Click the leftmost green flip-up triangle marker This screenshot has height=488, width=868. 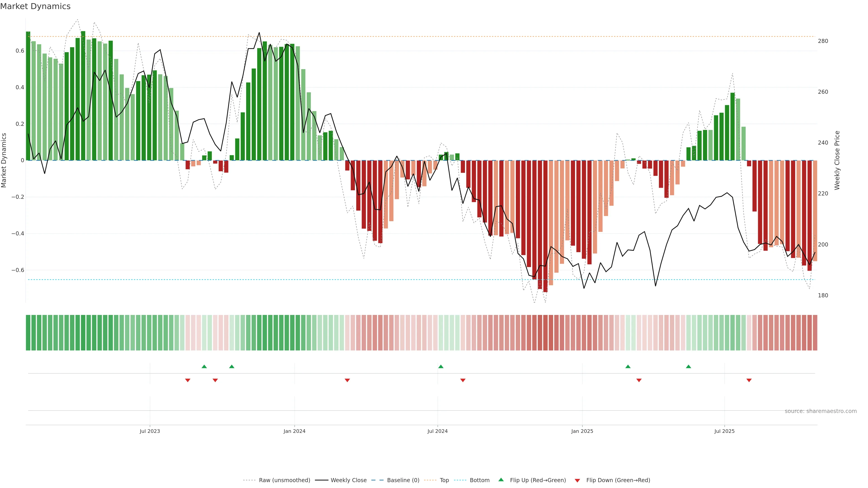[204, 366]
